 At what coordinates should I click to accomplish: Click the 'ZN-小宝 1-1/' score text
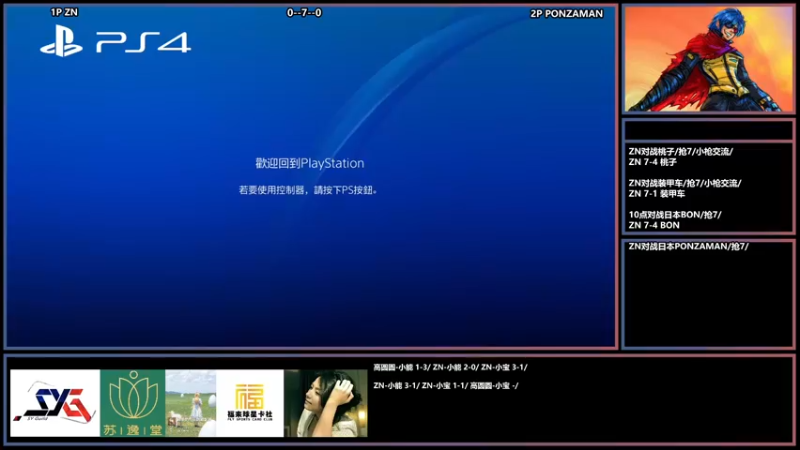444,386
